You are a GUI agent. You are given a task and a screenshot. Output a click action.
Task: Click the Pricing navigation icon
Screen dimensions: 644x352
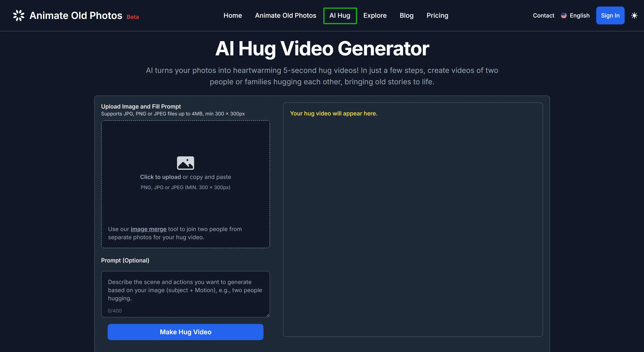(x=437, y=16)
